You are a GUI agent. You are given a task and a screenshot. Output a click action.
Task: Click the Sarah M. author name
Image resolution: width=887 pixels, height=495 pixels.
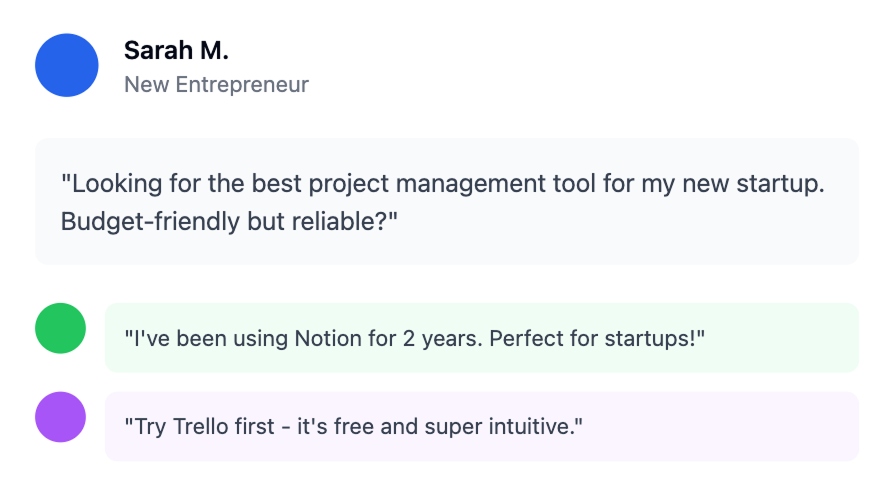[x=176, y=50]
